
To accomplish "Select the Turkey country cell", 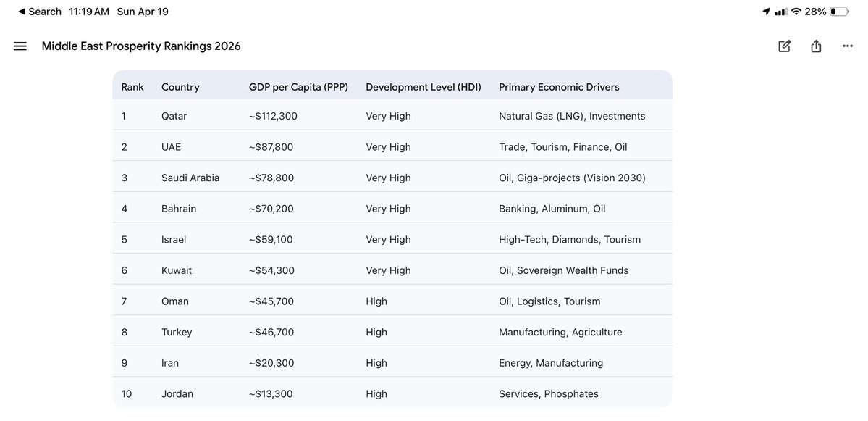I will [x=177, y=333].
